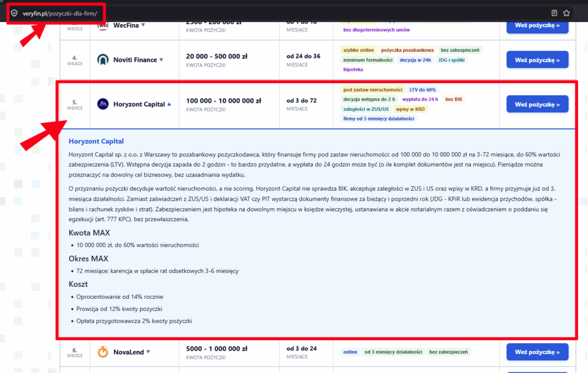588x373 pixels.
Task: Click the 'pod zastaw nieruchomości' tag
Action: click(x=372, y=90)
